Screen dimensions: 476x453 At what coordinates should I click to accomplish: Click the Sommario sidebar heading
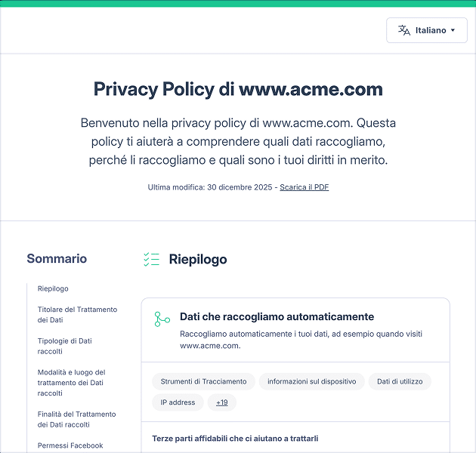57,259
